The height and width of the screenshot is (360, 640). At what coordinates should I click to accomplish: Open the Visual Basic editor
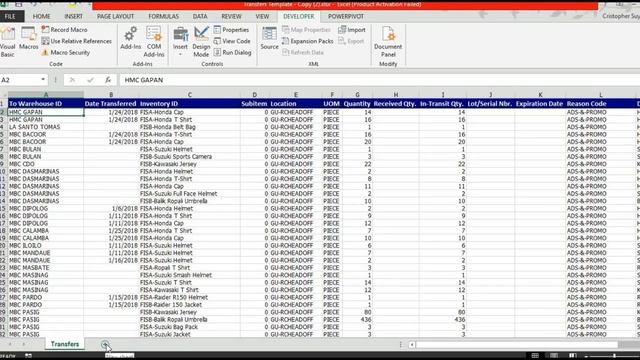coord(7,42)
